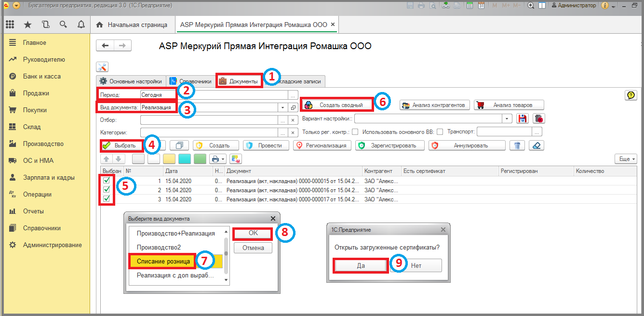Image resolution: width=644 pixels, height=316 pixels.
Task: Click the green color button
Action: click(200, 158)
